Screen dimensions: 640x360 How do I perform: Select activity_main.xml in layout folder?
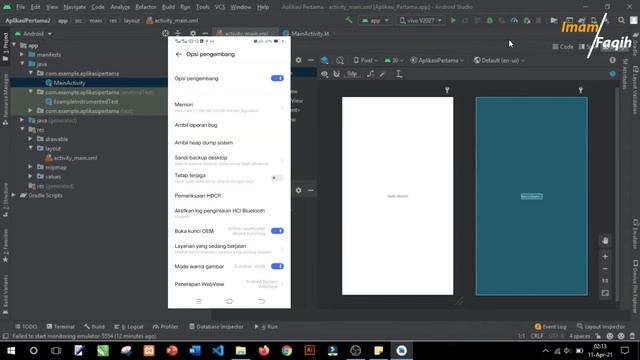71,158
